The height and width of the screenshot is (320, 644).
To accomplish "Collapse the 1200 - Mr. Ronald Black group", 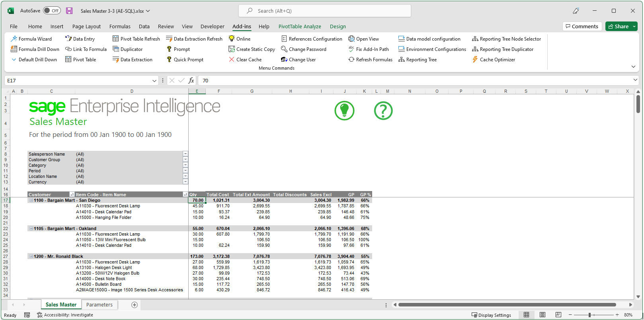I will click(x=31, y=256).
